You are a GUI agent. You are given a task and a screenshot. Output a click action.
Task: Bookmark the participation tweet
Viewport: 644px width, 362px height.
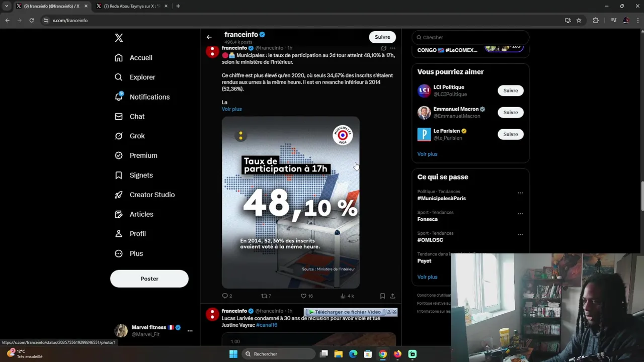pyautogui.click(x=382, y=296)
